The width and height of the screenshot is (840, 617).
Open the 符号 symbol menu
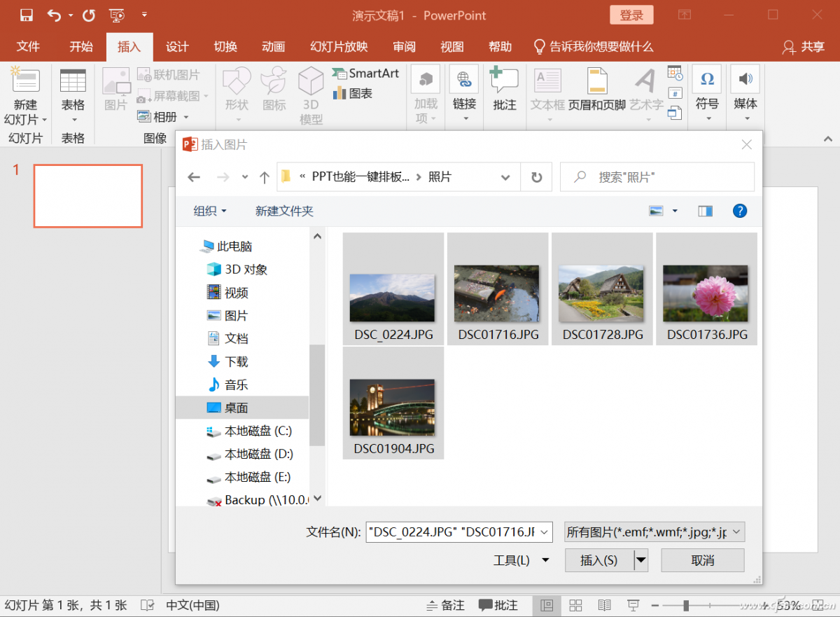[x=707, y=95]
